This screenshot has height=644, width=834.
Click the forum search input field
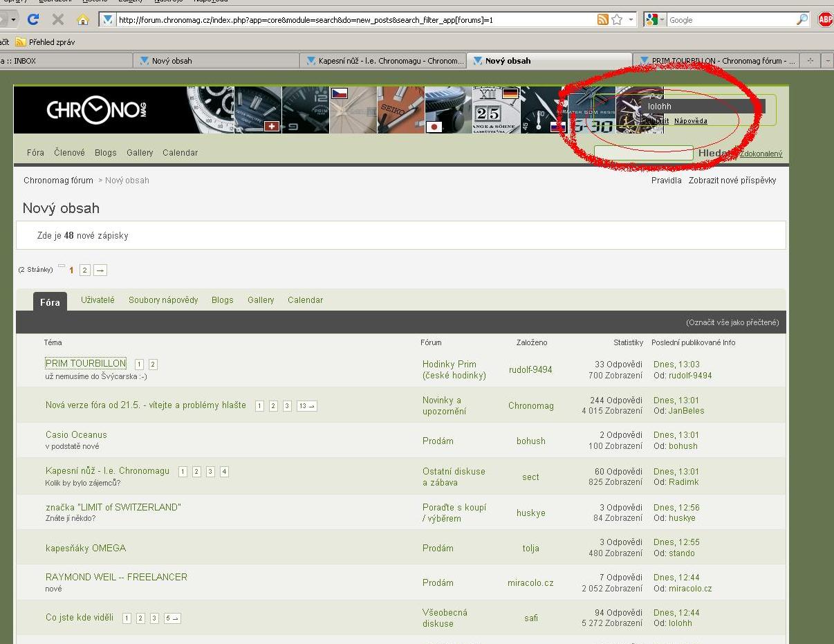[x=644, y=153]
